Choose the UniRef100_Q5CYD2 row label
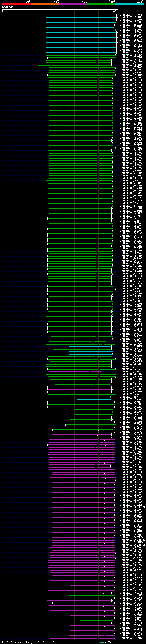This screenshot has width=146, height=644. (131, 364)
